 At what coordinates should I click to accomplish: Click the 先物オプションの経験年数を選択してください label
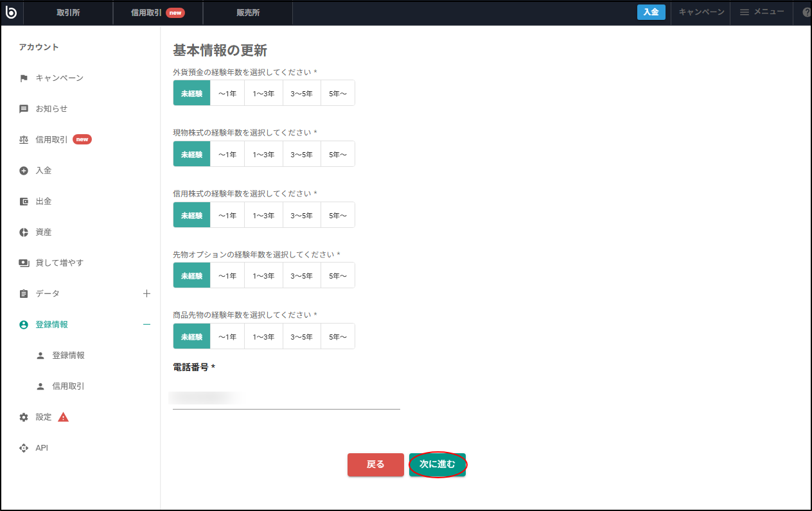(256, 254)
